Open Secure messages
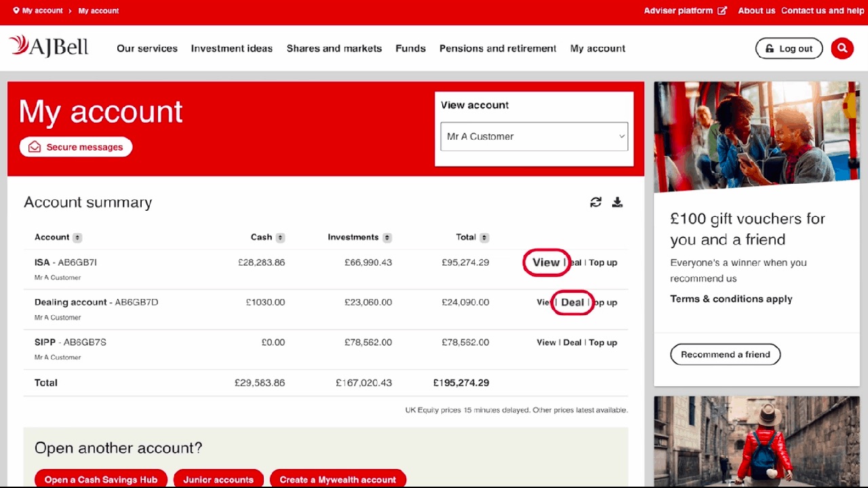Viewport: 868px width, 488px height. coord(76,147)
